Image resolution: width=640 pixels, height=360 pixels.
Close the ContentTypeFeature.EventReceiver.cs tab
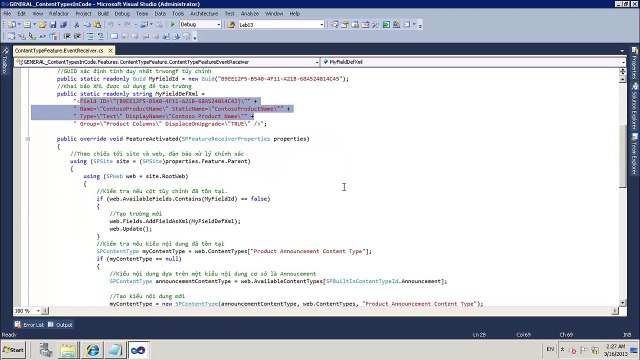[x=110, y=51]
